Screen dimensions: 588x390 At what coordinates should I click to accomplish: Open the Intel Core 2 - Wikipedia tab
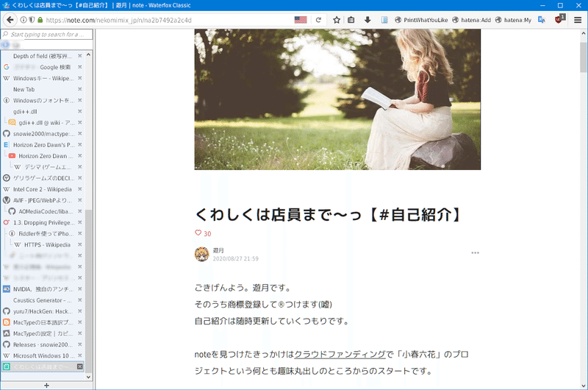(x=43, y=189)
